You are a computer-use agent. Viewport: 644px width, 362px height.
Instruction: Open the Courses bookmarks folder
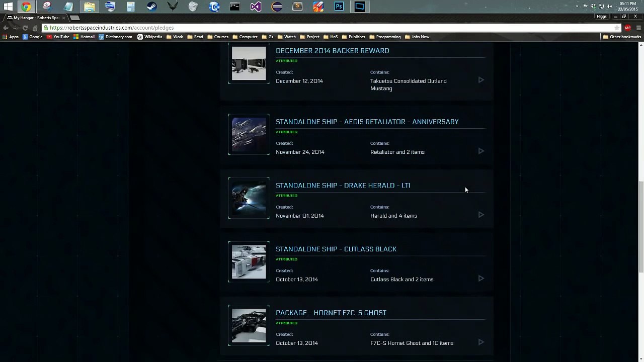tap(217, 37)
